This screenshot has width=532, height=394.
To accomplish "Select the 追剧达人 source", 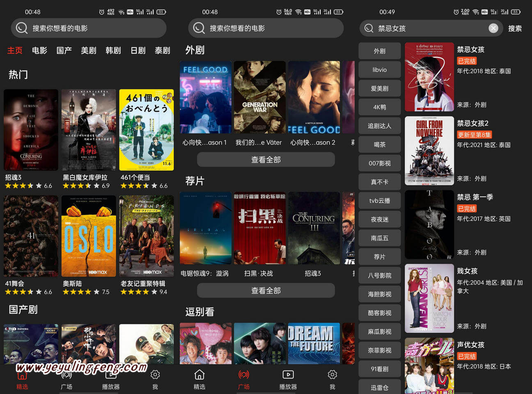I will [380, 126].
